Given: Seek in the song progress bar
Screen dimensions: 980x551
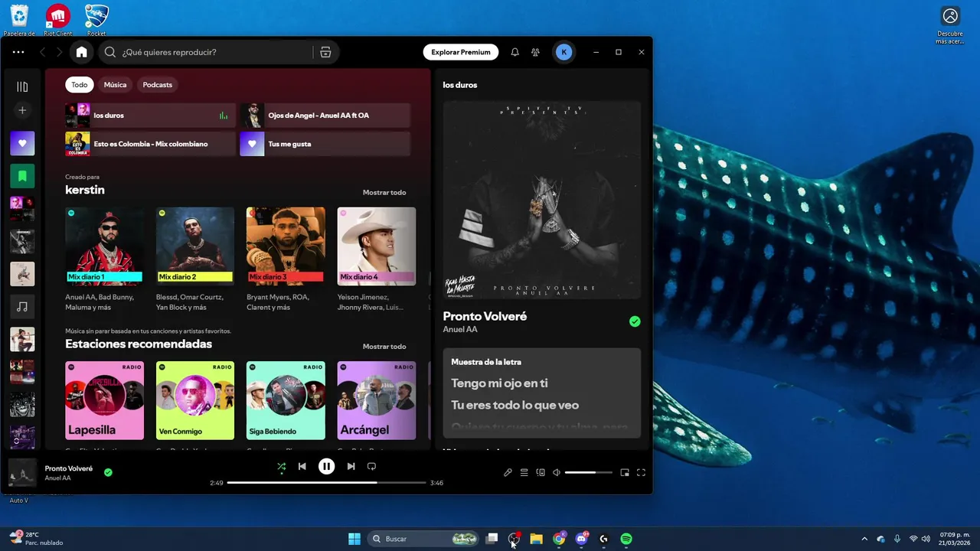Looking at the screenshot, I should coord(326,483).
